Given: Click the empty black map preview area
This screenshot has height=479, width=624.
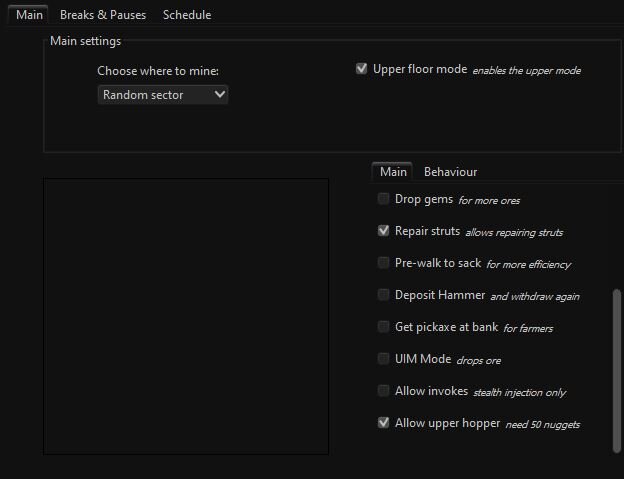Looking at the screenshot, I should click(186, 316).
